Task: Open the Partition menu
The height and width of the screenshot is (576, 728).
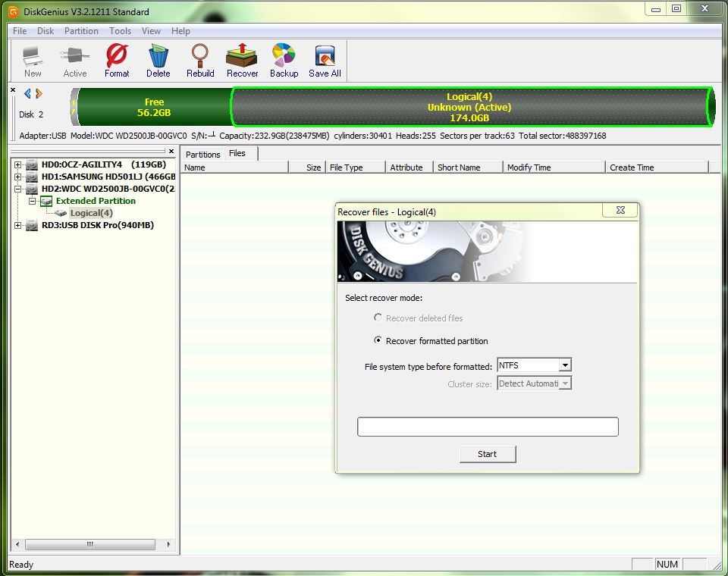Action: 81,31
